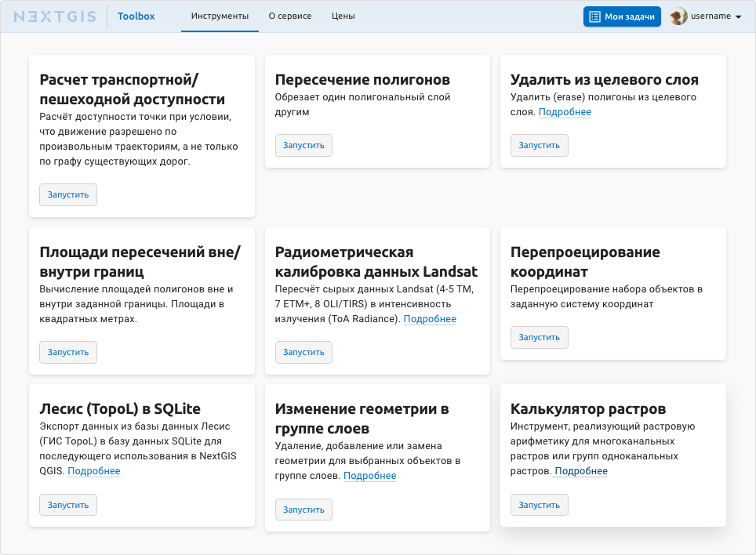This screenshot has width=756, height=555.
Task: Open the О сервисе tab
Action: (289, 16)
